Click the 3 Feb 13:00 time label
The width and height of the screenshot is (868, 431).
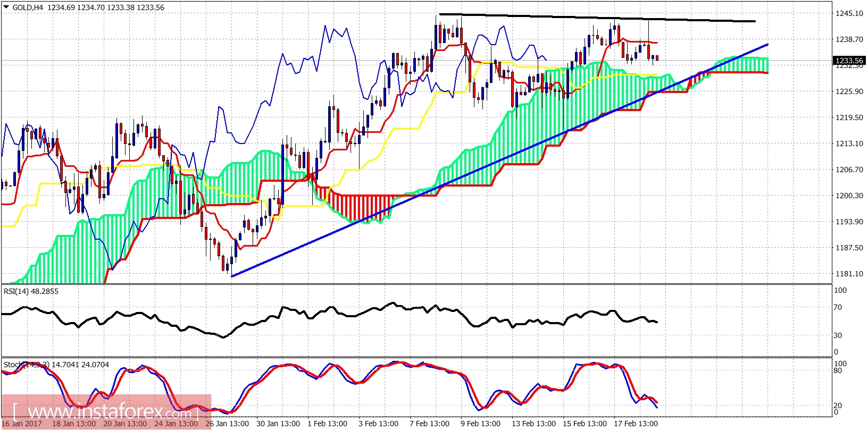tap(378, 424)
